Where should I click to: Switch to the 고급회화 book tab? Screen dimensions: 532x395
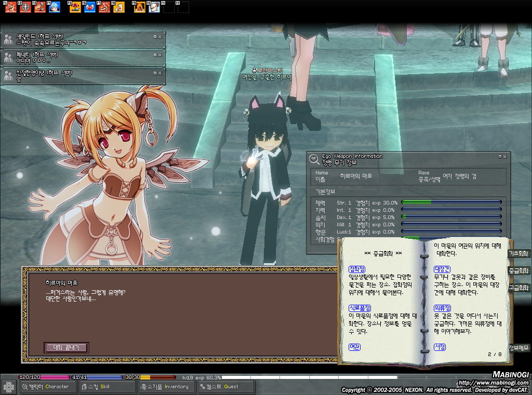(519, 288)
